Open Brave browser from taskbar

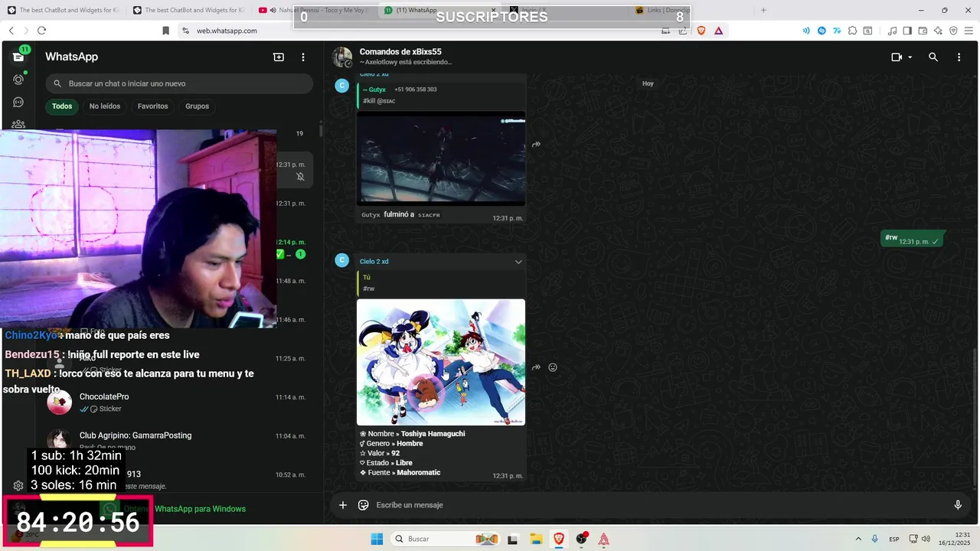(x=558, y=539)
